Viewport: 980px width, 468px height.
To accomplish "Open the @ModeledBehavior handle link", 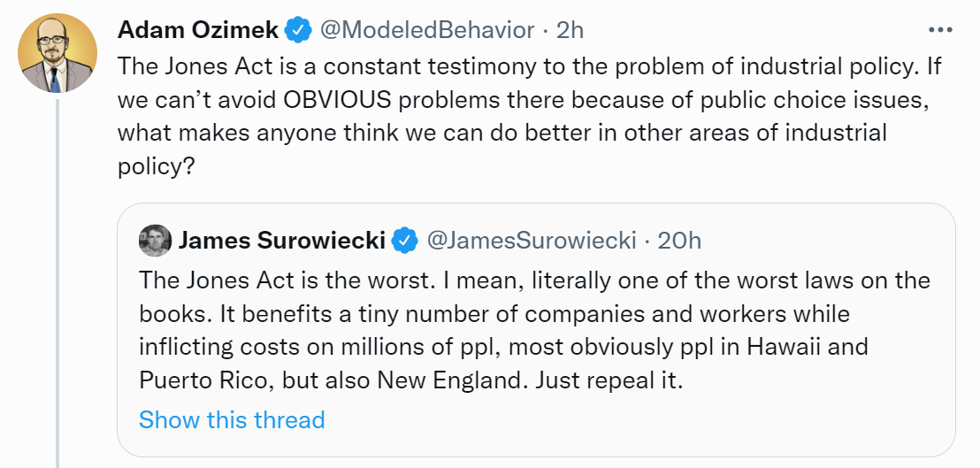I will pyautogui.click(x=426, y=30).
